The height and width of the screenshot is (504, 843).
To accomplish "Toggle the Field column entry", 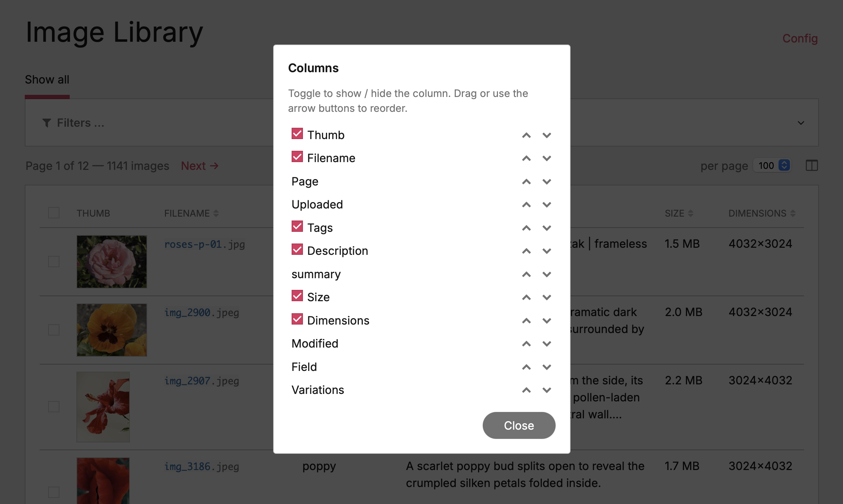I will click(x=304, y=367).
